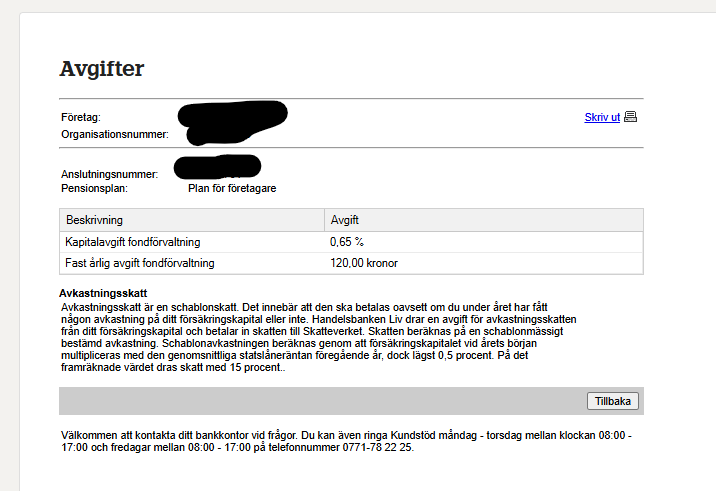Open the Skriv ut print link

[602, 117]
